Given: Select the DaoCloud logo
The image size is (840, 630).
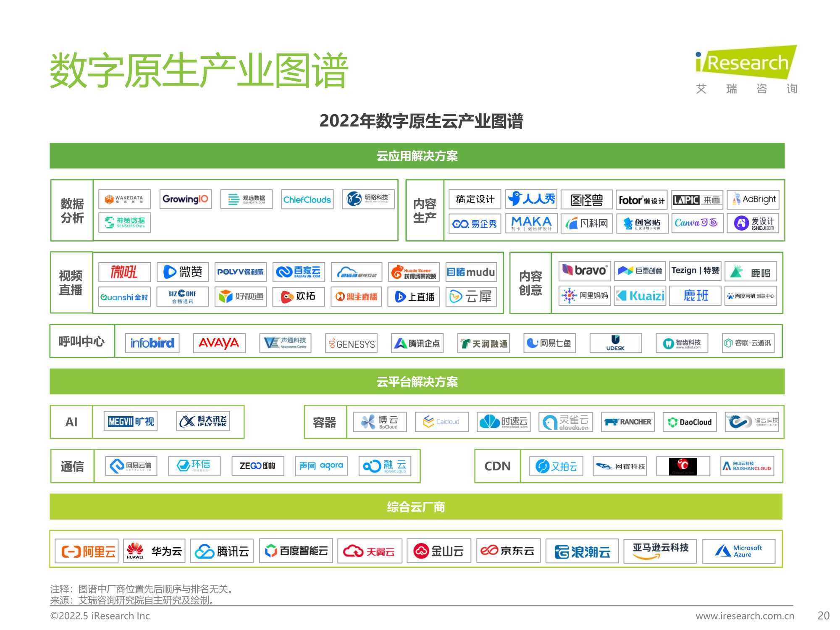Looking at the screenshot, I should (690, 422).
